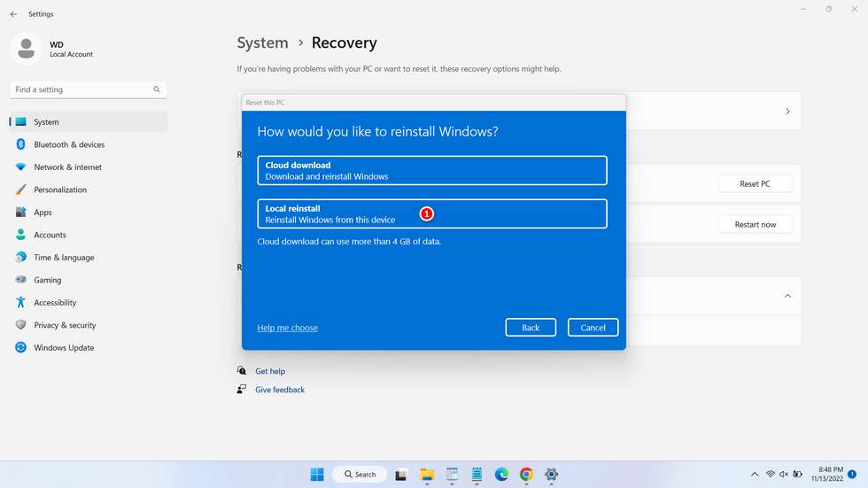
Task: Open File Explorer from taskbar
Action: (427, 474)
